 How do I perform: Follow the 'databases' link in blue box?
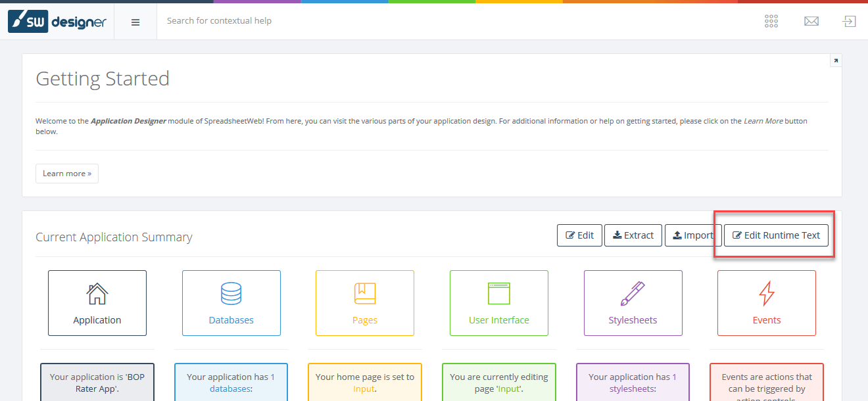click(x=230, y=389)
